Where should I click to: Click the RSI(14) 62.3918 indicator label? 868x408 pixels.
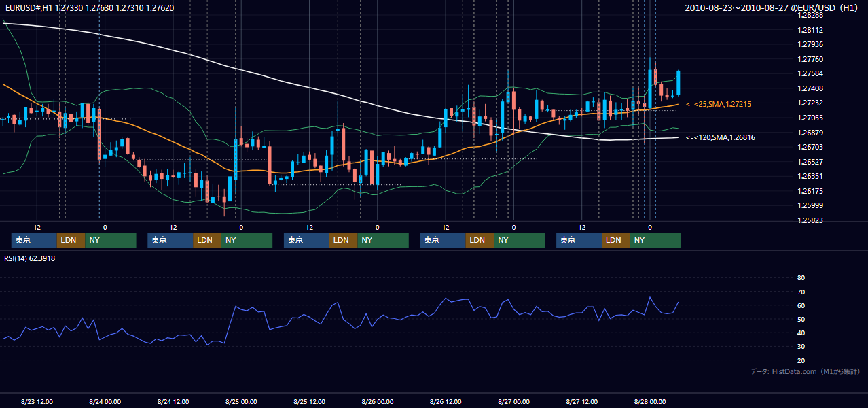click(30, 258)
